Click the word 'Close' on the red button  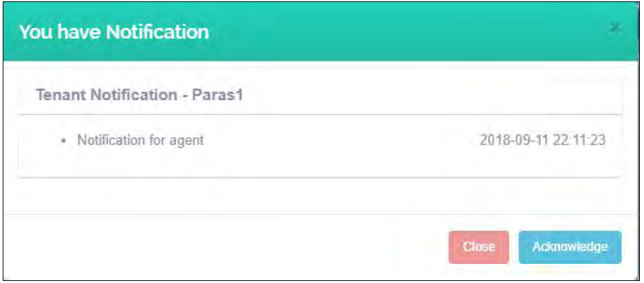[x=478, y=247]
